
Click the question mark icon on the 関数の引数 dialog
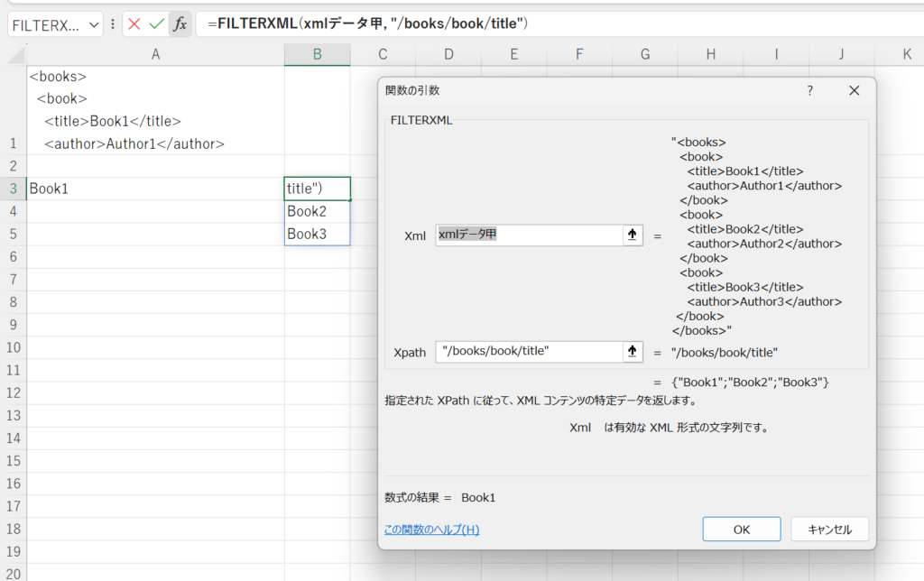pos(809,90)
